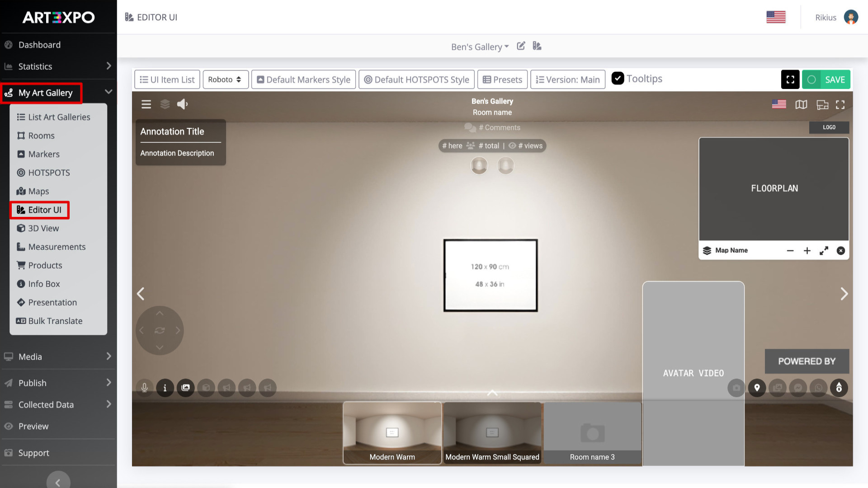Screen dimensions: 868x488
Task: Click the map icon in the viewer header
Action: (x=801, y=105)
